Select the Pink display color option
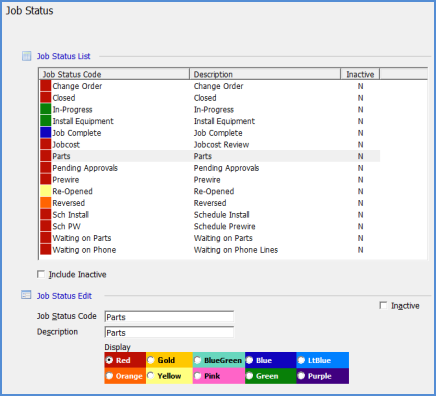Image resolution: width=436 pixels, height=396 pixels. (x=197, y=376)
